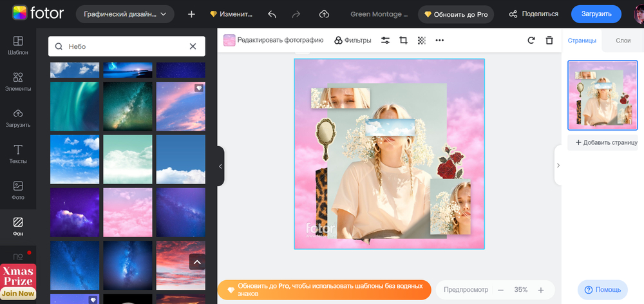Click the Поделиться share button
644x304 pixels.
click(x=533, y=14)
